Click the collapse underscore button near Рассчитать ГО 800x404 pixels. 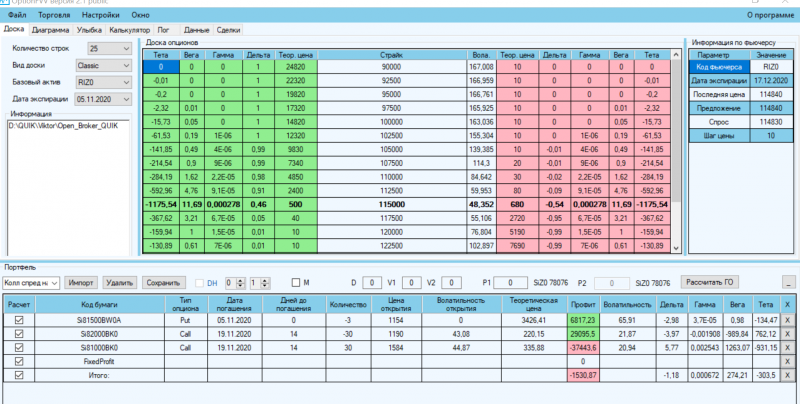pos(788,283)
